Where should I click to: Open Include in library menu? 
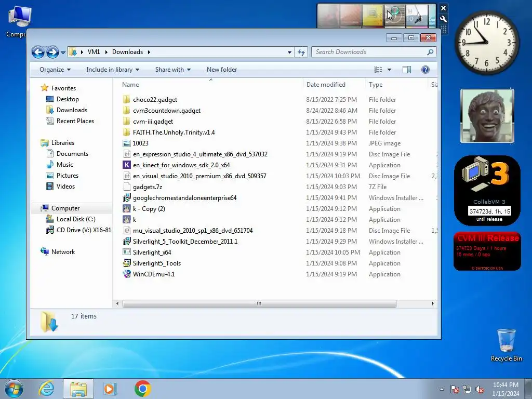(113, 70)
